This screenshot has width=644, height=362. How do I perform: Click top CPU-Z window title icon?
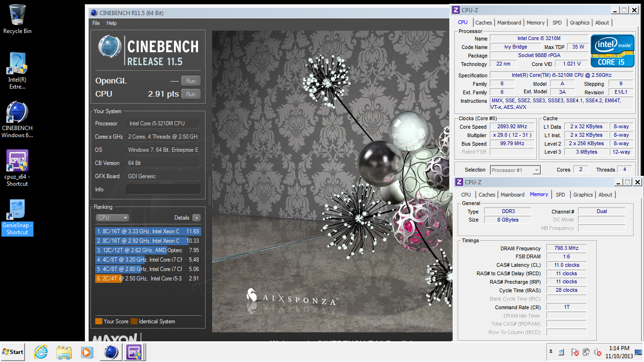click(456, 10)
